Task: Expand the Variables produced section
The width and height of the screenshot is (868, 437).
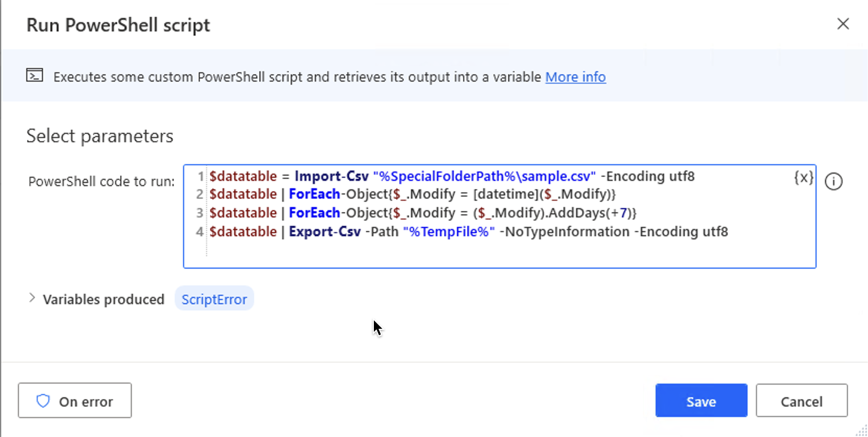Action: [x=32, y=298]
